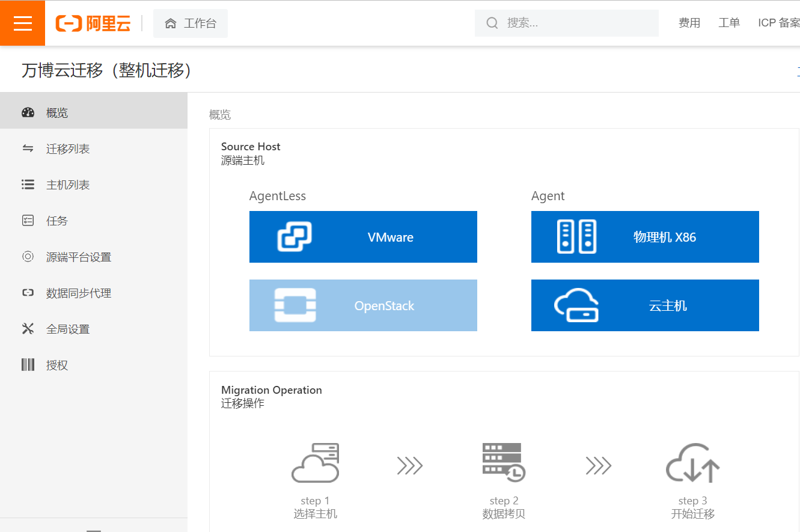Click the 数据拷贝 step label
The height and width of the screenshot is (532, 800).
(504, 514)
